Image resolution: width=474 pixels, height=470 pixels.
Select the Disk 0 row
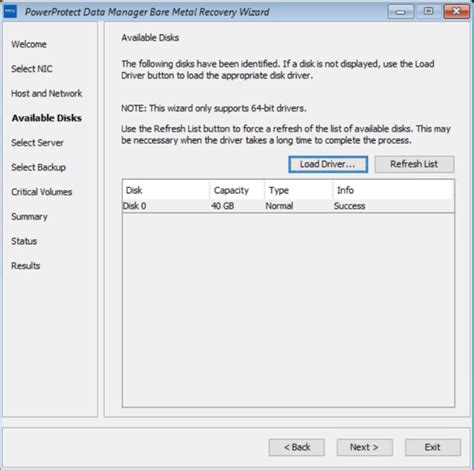pyautogui.click(x=288, y=206)
